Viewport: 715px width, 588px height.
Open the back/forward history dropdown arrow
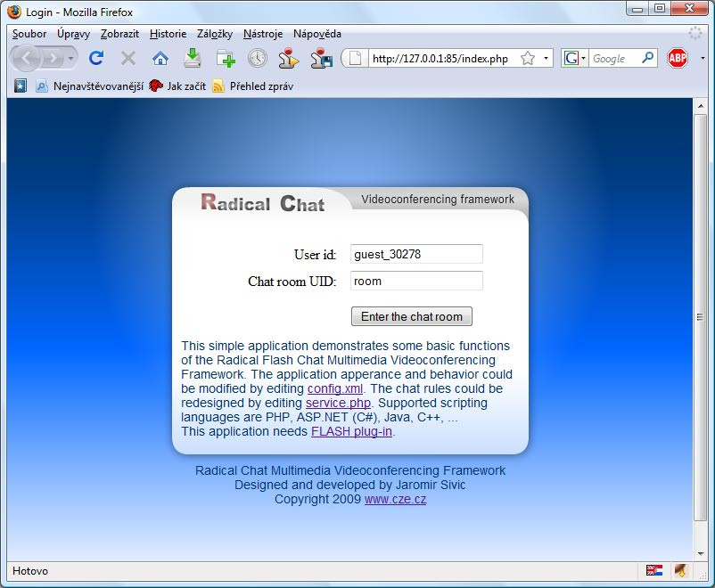click(70, 58)
